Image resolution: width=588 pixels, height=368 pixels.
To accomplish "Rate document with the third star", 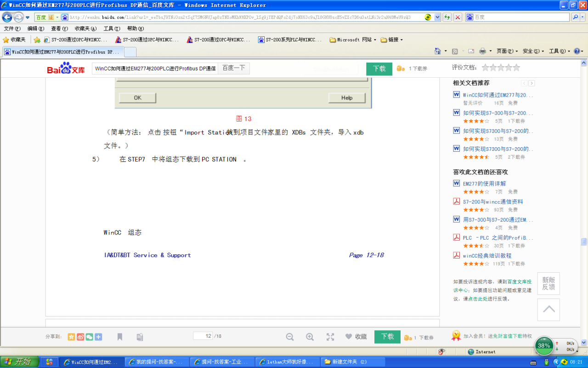I will coord(501,68).
